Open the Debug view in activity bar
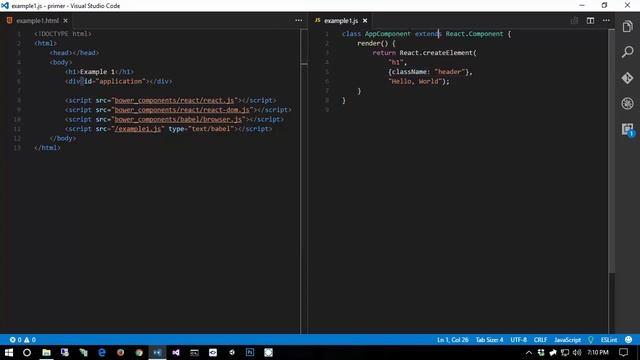Image resolution: width=640 pixels, height=360 pixels. (x=627, y=103)
